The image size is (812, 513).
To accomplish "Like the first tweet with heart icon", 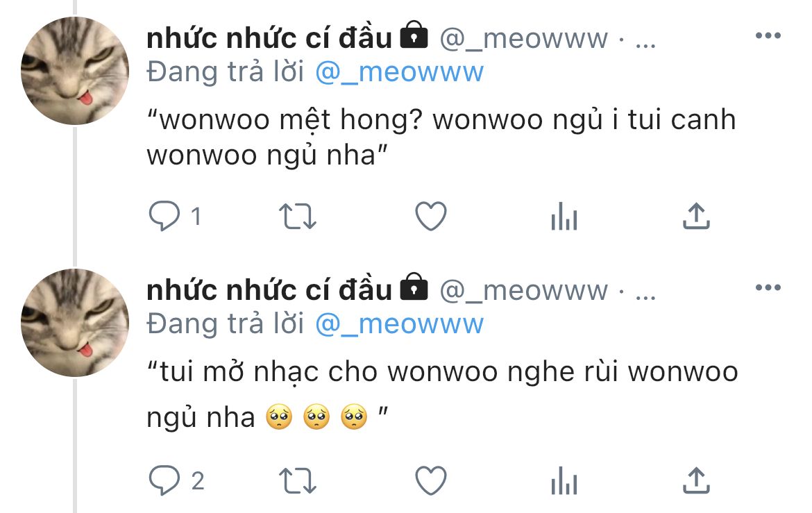I will 431,216.
